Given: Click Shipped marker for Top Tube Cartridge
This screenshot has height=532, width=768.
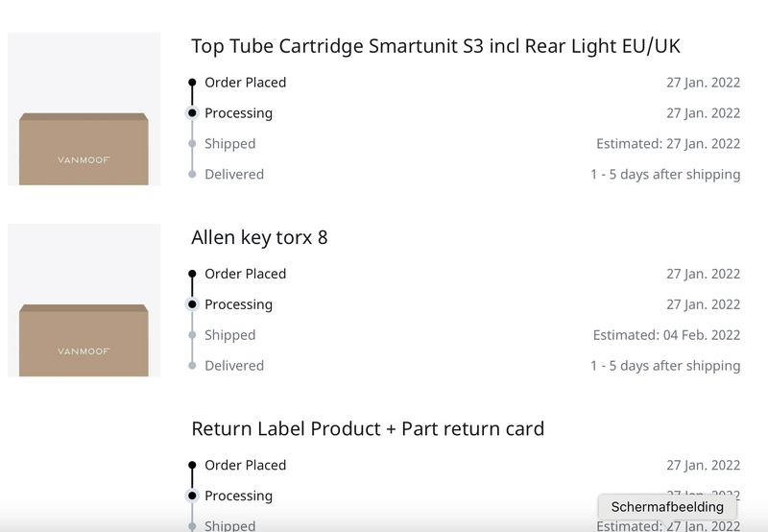Looking at the screenshot, I should click(x=192, y=144).
